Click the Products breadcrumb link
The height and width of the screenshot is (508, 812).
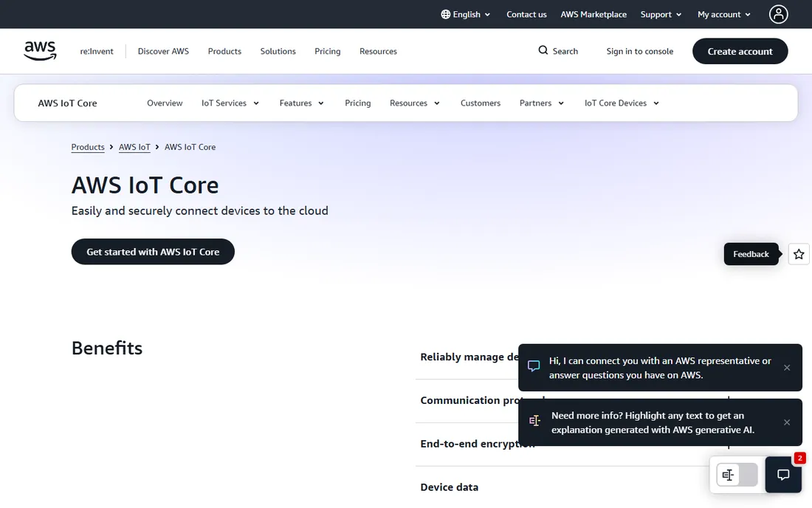(88, 147)
